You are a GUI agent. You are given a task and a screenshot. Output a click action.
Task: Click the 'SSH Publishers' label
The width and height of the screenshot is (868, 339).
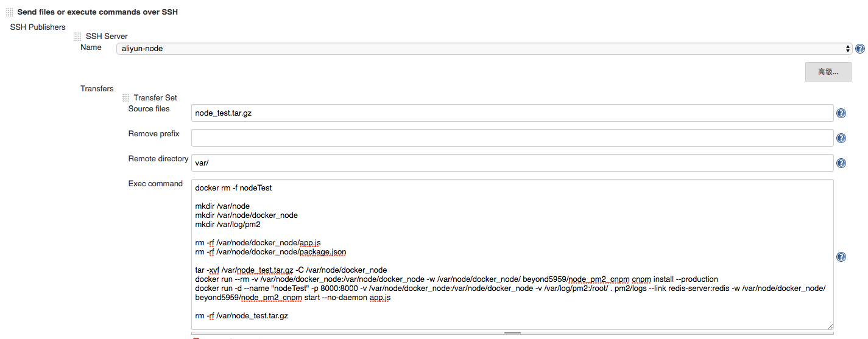(38, 27)
